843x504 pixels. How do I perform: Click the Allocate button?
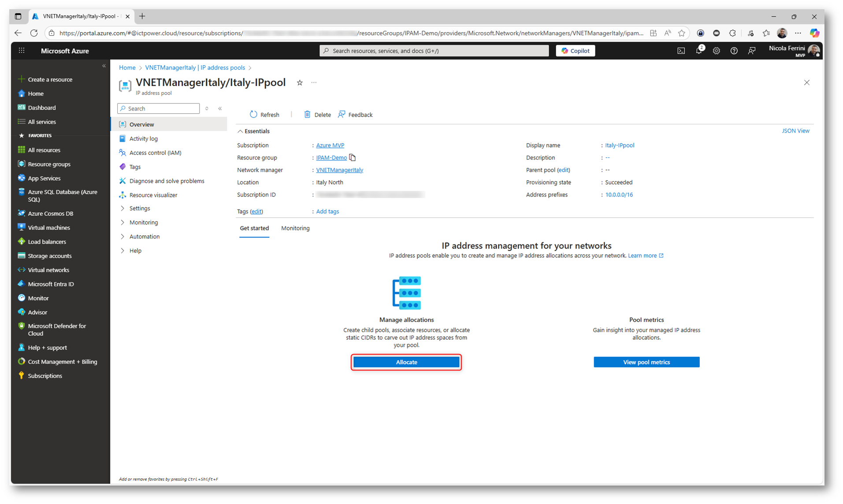point(406,362)
